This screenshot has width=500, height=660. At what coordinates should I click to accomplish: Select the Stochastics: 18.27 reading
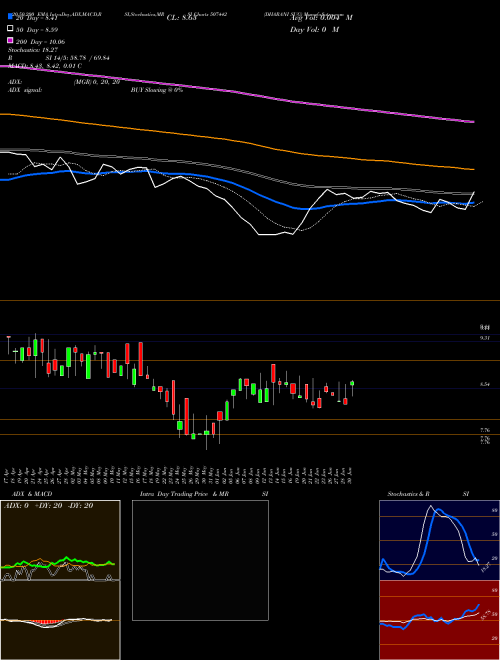[x=33, y=50]
